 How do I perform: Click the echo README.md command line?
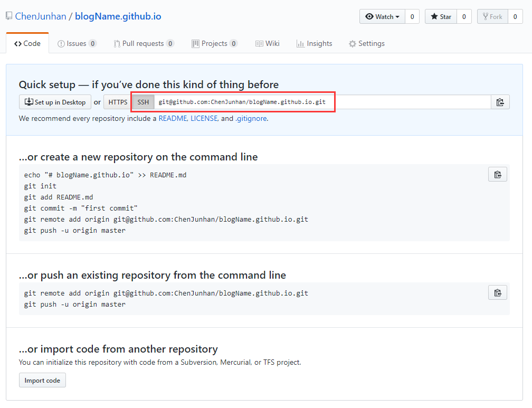(105, 175)
